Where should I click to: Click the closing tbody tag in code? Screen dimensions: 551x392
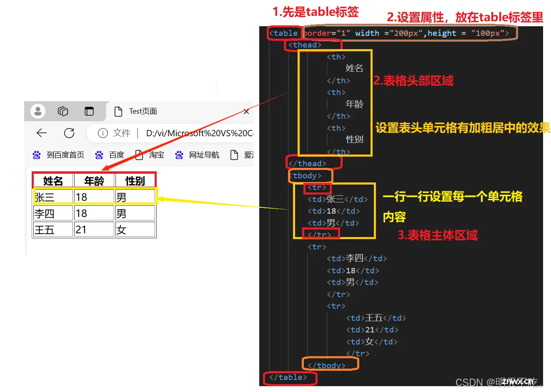[x=326, y=365]
